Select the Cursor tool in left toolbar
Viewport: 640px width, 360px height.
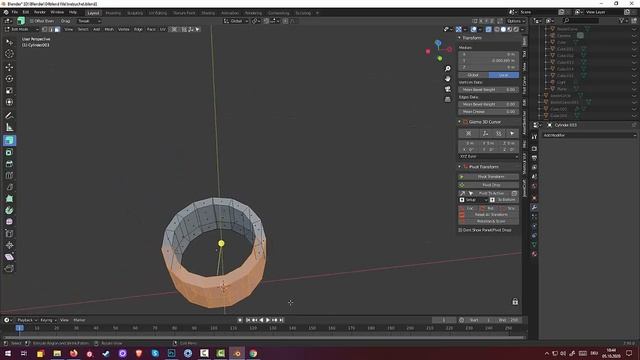pyautogui.click(x=9, y=53)
